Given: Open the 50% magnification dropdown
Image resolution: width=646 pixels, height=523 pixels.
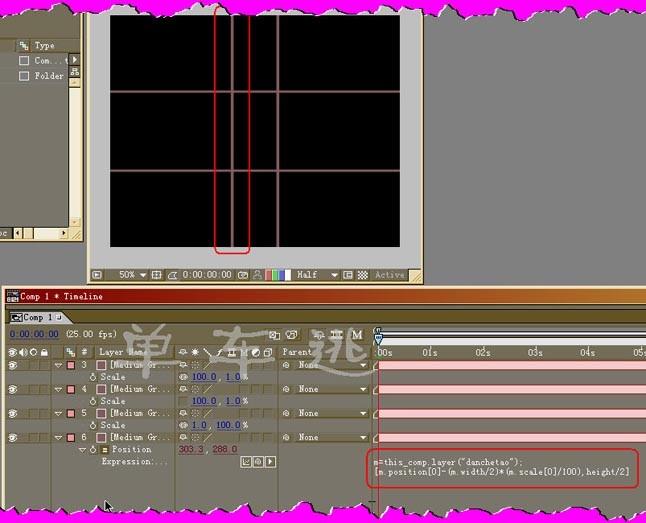Looking at the screenshot, I should tap(143, 275).
